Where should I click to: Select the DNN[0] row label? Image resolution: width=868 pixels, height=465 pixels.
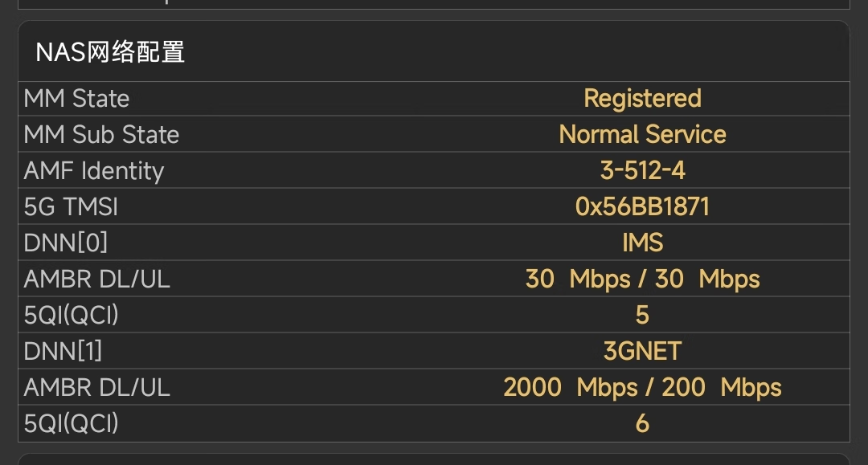[66, 243]
